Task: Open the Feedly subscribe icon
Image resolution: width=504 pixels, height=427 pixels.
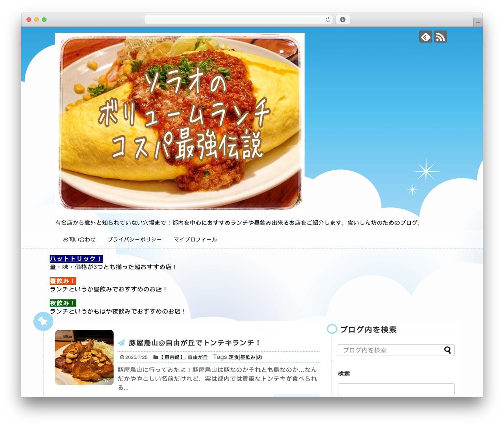Action: 426,37
